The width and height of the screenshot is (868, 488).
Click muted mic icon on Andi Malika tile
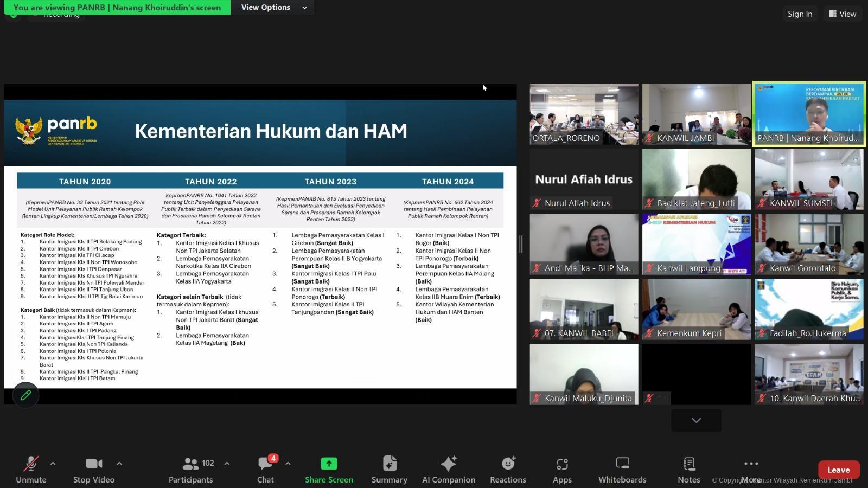coord(537,268)
